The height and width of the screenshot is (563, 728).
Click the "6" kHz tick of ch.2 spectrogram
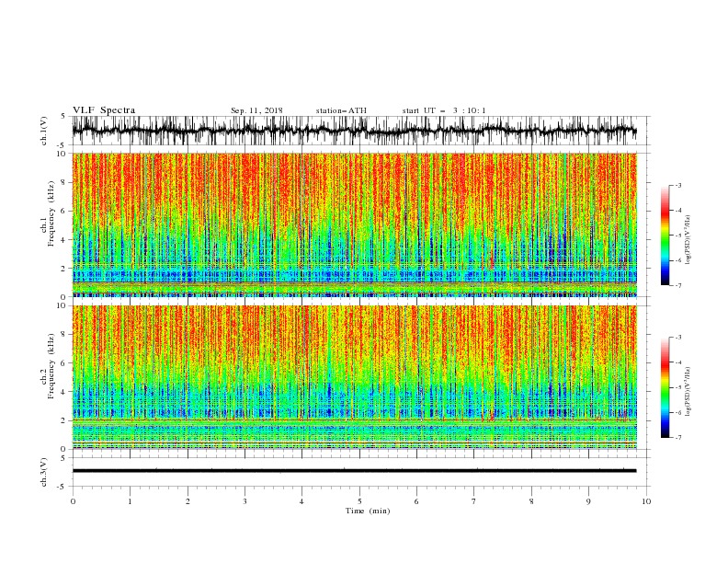(x=65, y=363)
